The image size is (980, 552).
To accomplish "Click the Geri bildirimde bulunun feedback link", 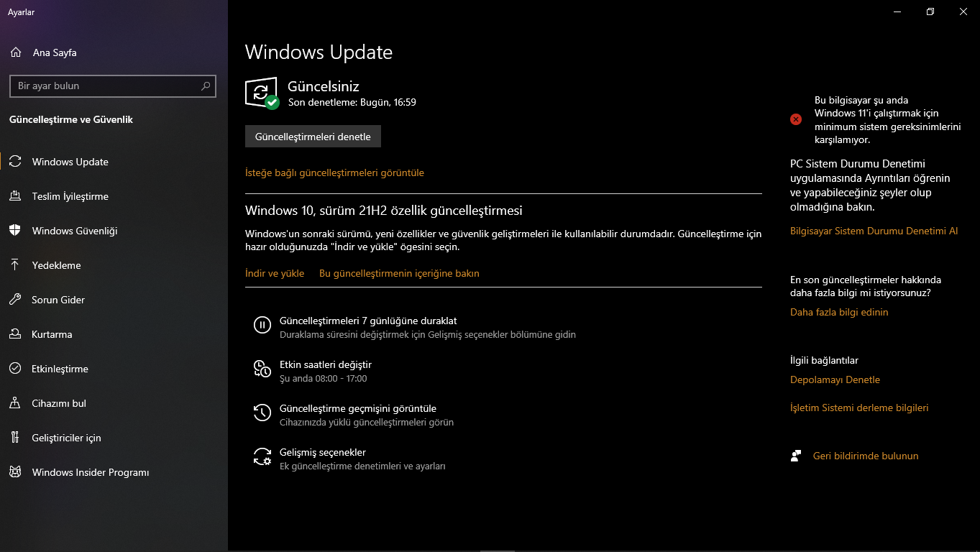I will [866, 456].
